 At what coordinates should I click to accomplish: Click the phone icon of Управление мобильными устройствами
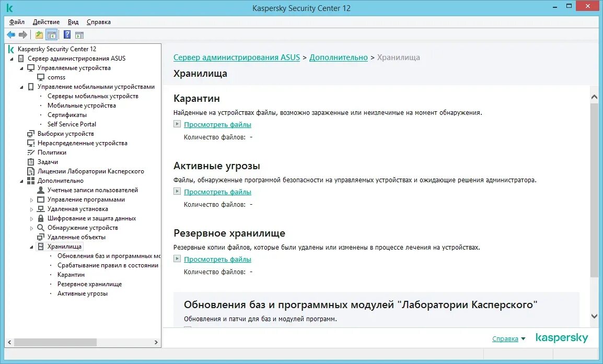(31, 87)
